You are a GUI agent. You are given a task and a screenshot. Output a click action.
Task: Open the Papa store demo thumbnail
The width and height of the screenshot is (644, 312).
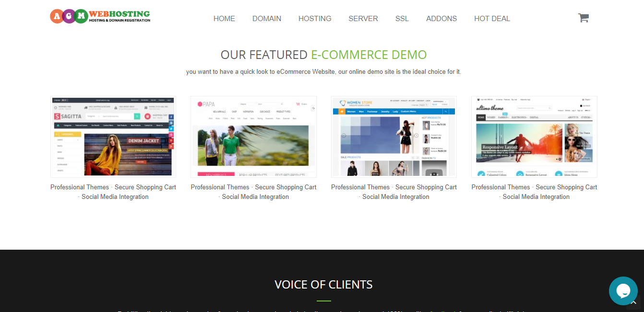tap(253, 137)
